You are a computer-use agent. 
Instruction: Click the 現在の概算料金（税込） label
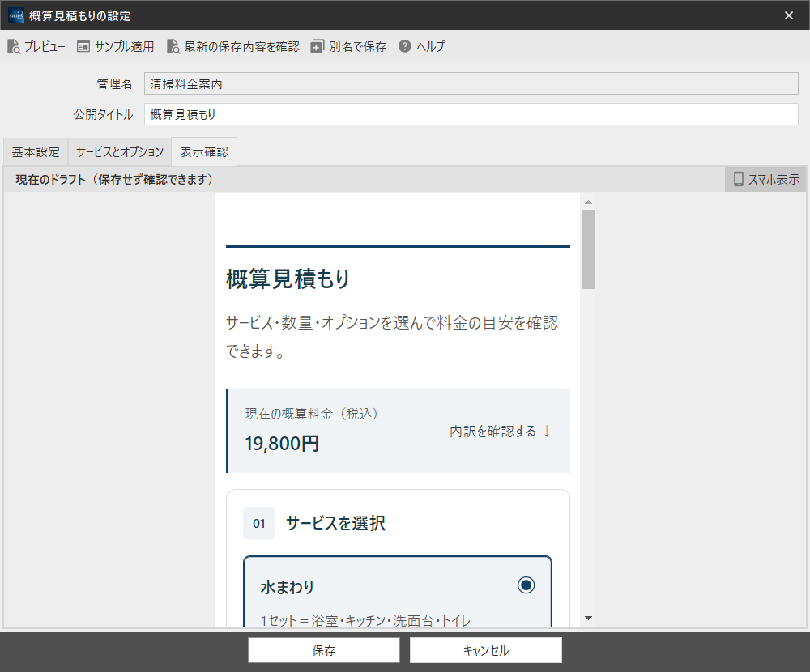(312, 414)
